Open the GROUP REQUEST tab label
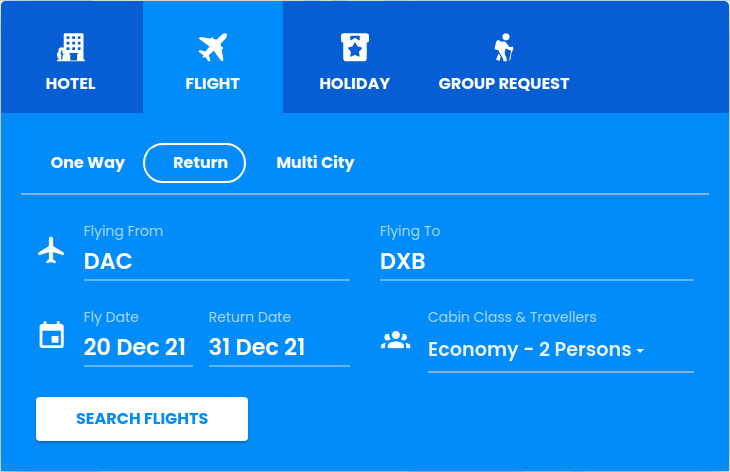This screenshot has width=730, height=472. pyautogui.click(x=504, y=84)
